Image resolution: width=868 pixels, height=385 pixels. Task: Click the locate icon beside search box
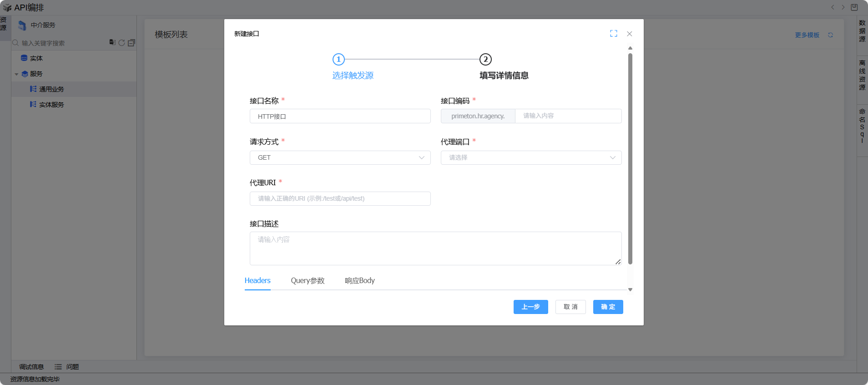112,42
